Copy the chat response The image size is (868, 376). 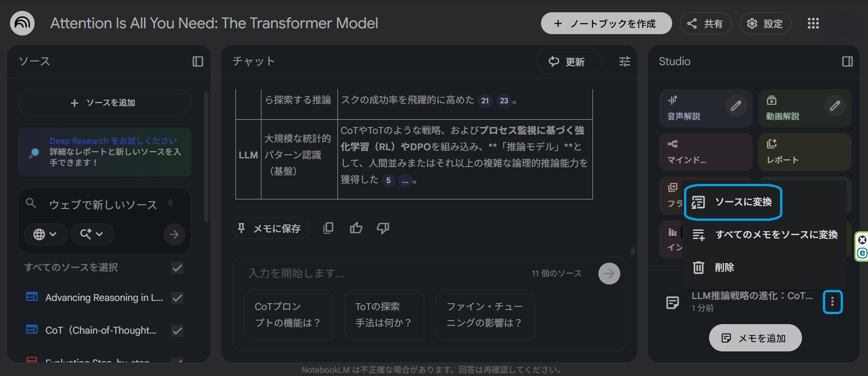click(328, 228)
